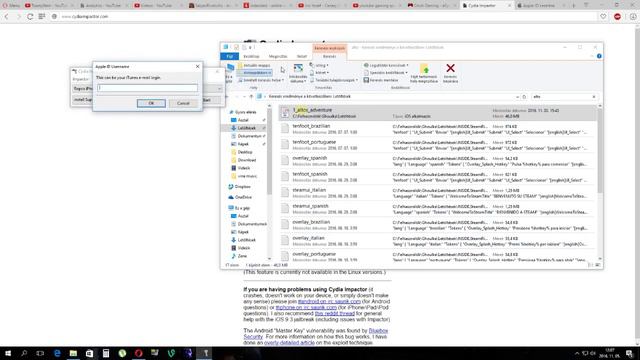This screenshot has height=360, width=640.
Task: Open the Legutóbbi keresések dropdown
Action: click(x=386, y=65)
